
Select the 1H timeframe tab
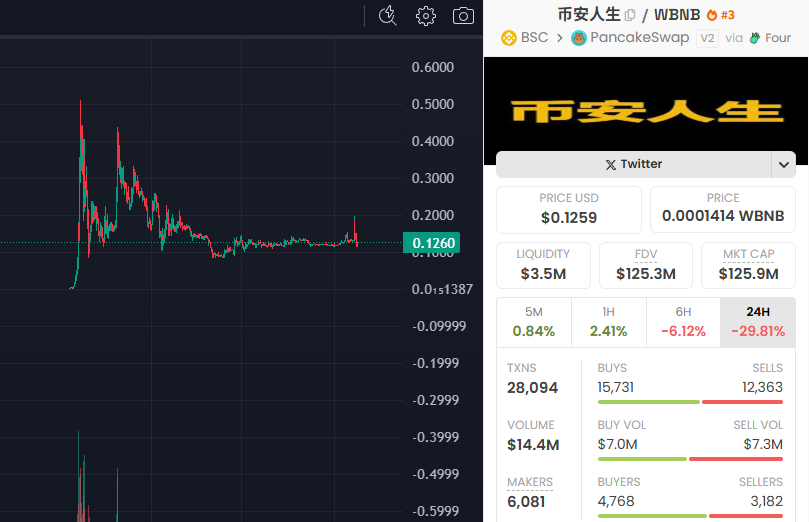coord(608,322)
